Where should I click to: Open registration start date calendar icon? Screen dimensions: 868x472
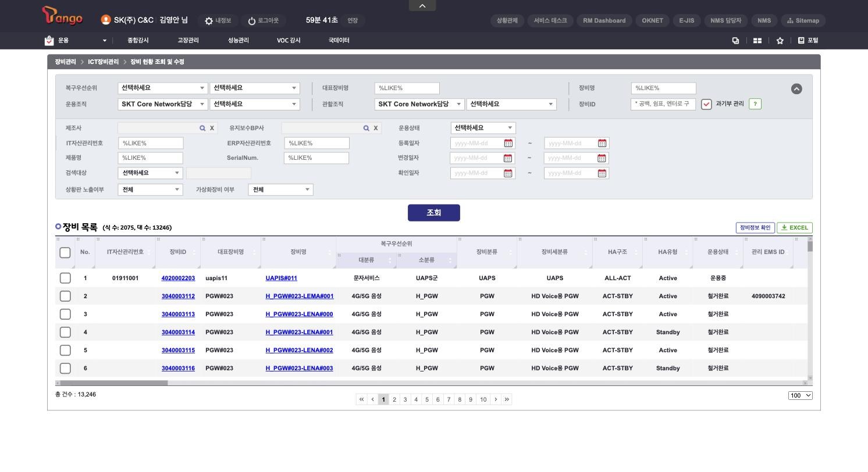508,143
